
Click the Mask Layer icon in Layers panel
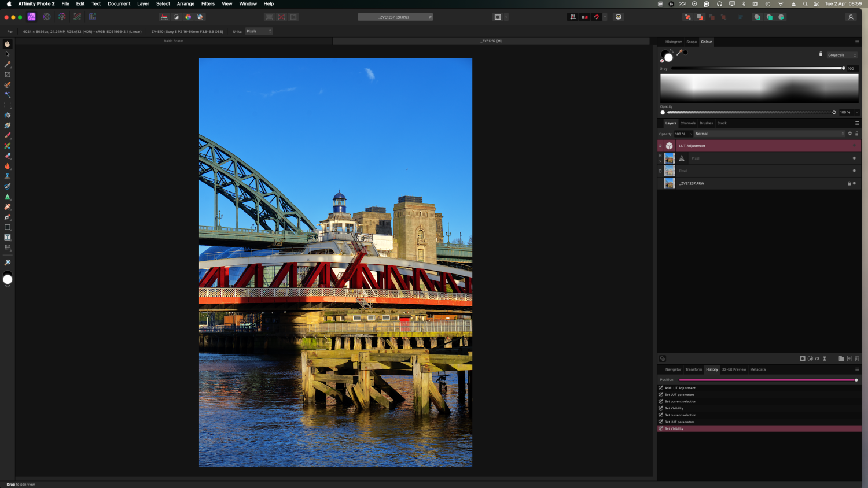(x=803, y=358)
